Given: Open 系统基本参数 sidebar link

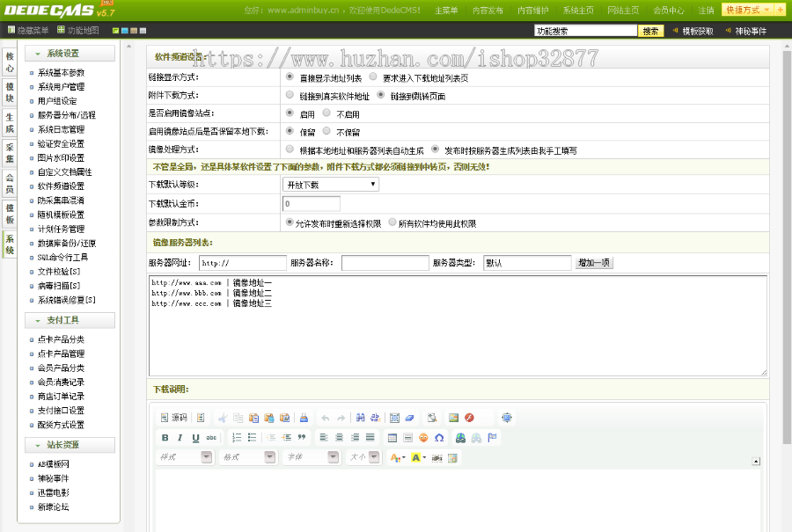Looking at the screenshot, I should click(61, 73).
